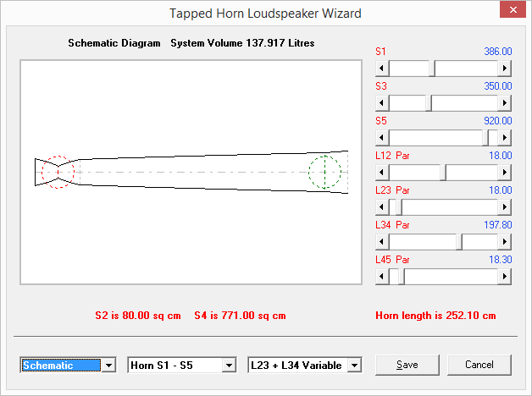Image resolution: width=532 pixels, height=396 pixels.
Task: Click the L23 slider thumb
Action: point(399,206)
